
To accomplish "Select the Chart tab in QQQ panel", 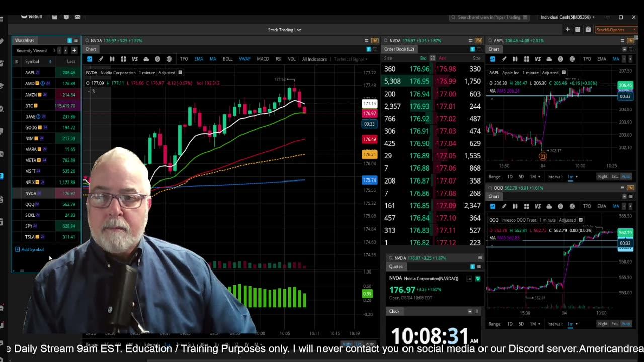I will (x=494, y=196).
